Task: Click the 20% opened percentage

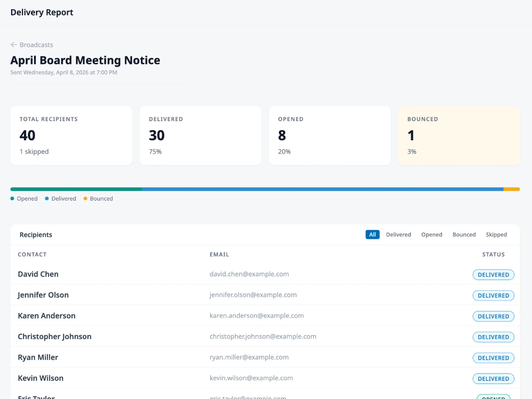Action: click(x=284, y=151)
